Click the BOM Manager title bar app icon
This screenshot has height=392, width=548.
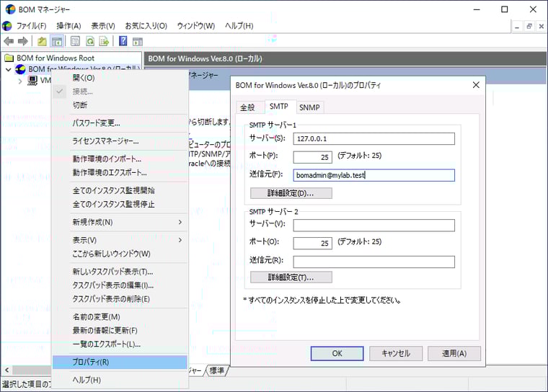[10, 9]
